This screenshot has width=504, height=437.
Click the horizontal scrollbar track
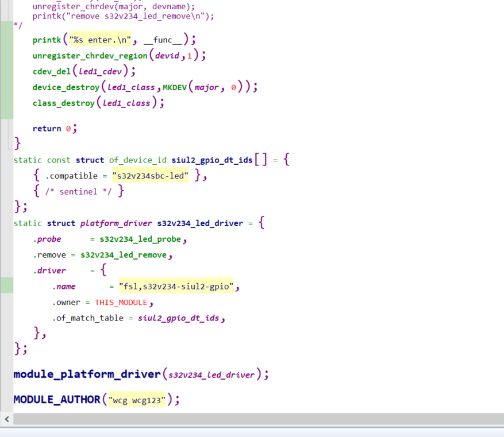click(259, 419)
